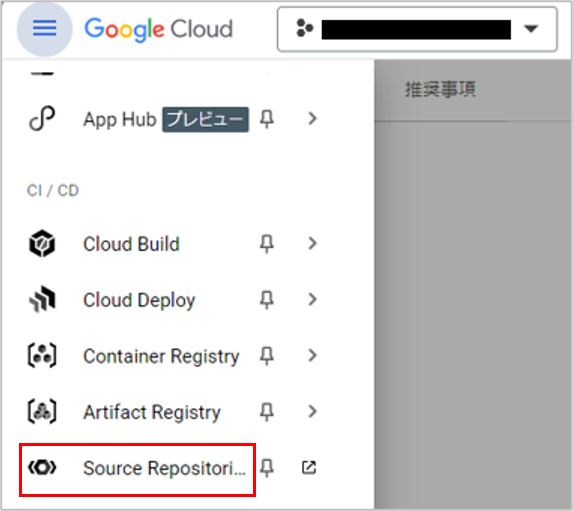Pin Source Repositories to the menu
573x511 pixels.
267,468
